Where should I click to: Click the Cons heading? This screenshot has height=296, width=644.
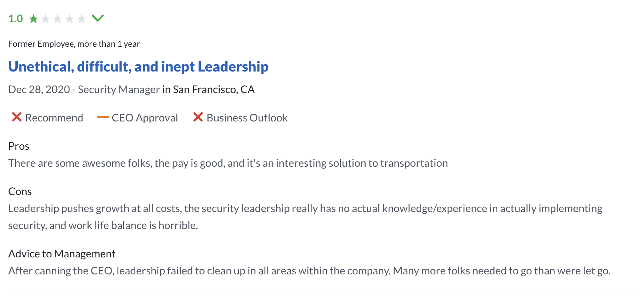click(20, 192)
